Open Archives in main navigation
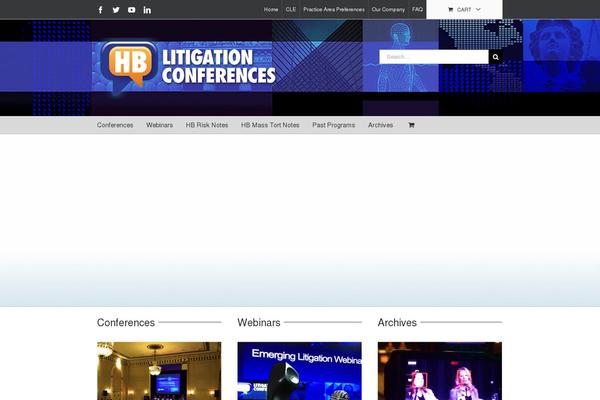 pyautogui.click(x=380, y=125)
